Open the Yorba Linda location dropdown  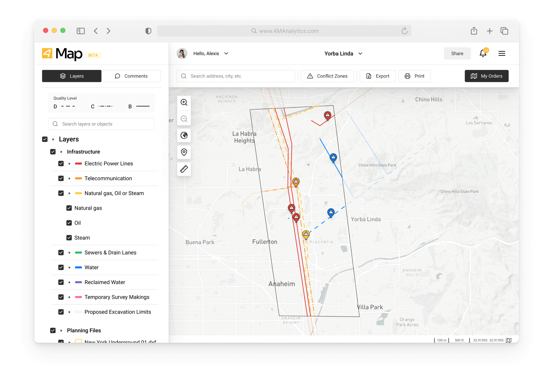tap(360, 53)
